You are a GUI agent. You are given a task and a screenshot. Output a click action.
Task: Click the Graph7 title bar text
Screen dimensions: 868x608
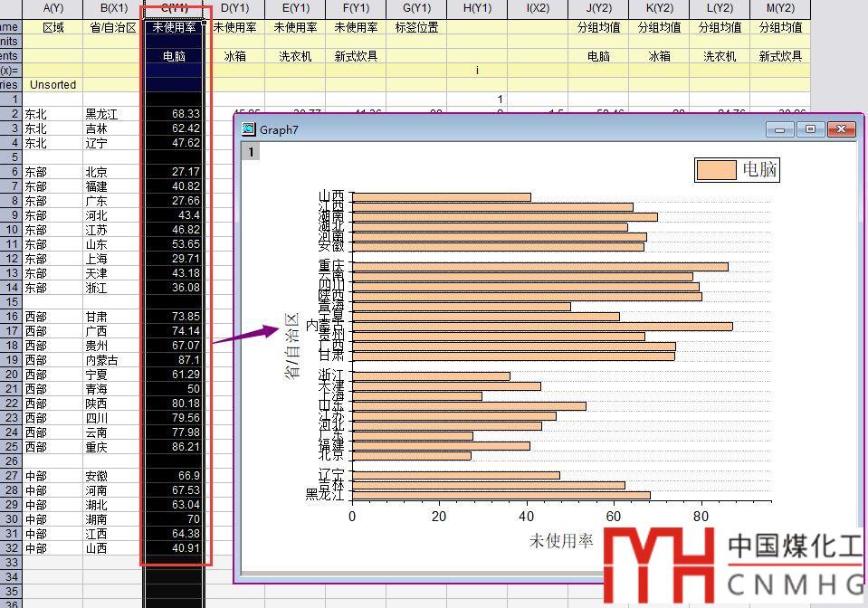pyautogui.click(x=279, y=129)
